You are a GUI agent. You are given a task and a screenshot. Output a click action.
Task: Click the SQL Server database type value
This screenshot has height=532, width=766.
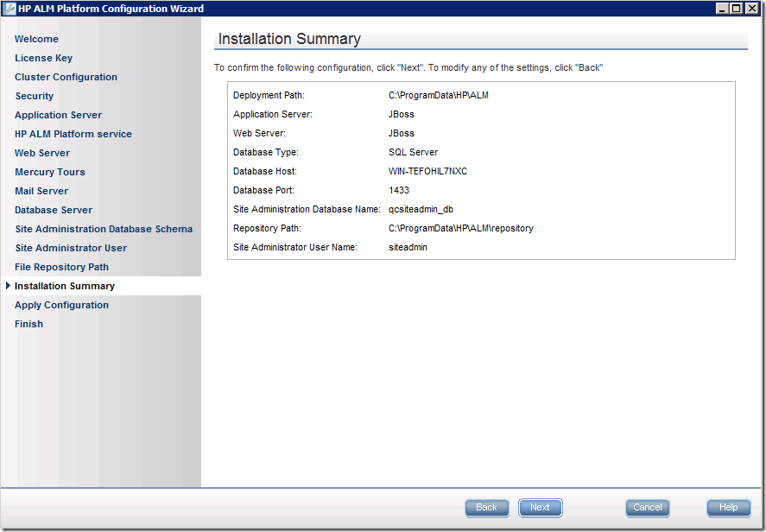[x=413, y=152]
